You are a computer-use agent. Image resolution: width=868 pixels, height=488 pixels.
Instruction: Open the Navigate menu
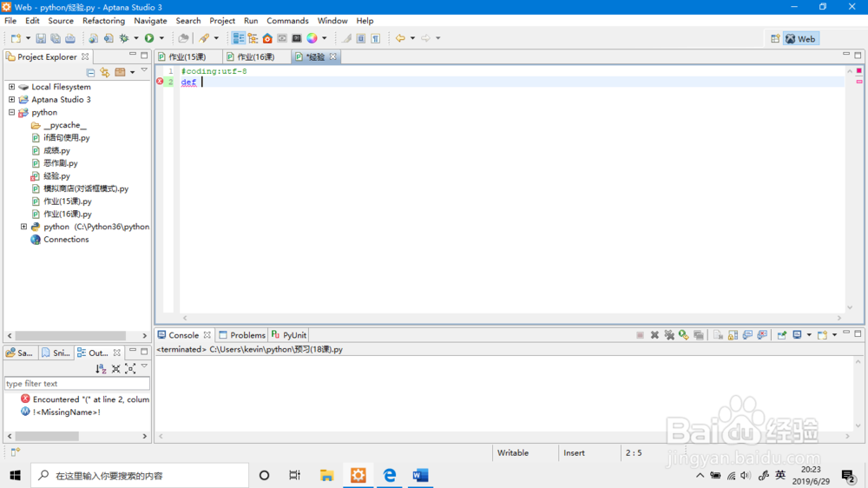click(x=150, y=21)
